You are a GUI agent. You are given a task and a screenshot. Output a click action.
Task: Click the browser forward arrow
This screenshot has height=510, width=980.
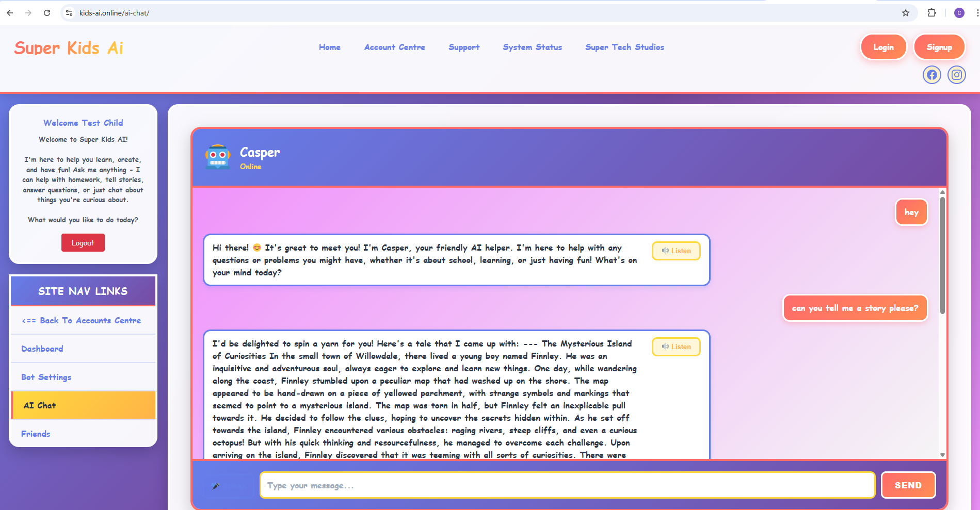[x=28, y=13]
